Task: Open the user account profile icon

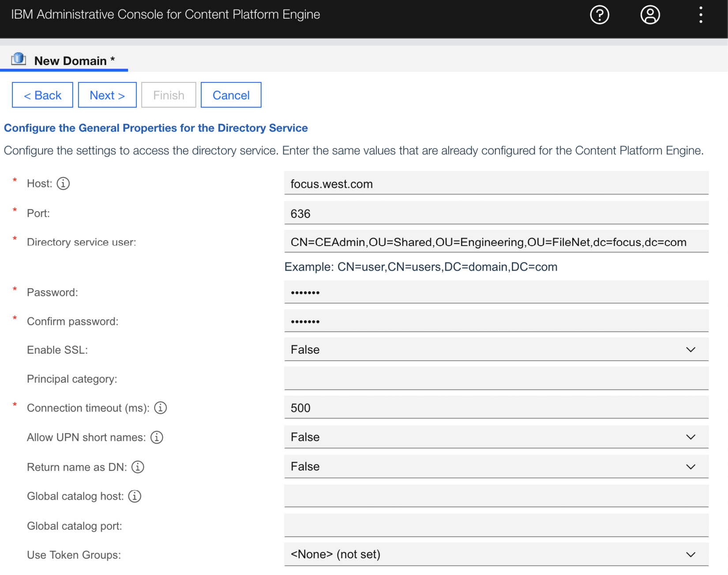Action: click(x=650, y=15)
